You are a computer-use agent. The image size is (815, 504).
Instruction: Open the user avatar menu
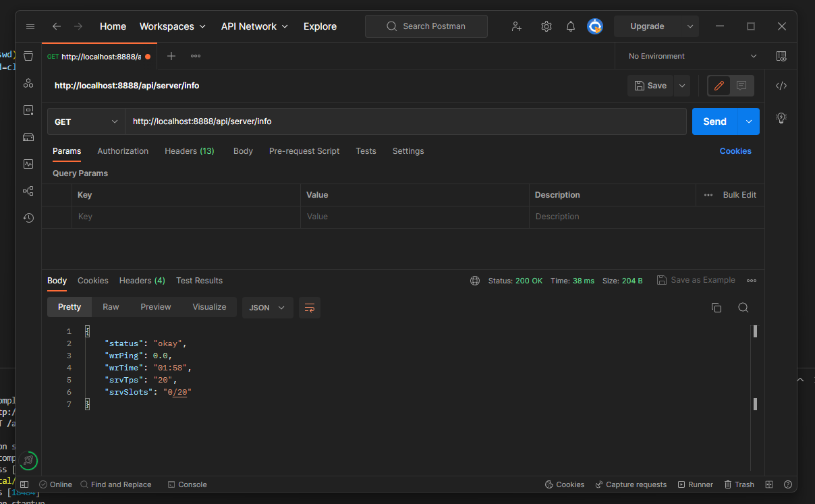(x=595, y=26)
